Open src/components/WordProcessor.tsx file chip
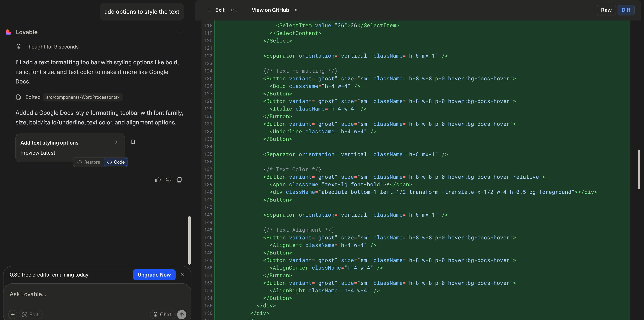644x320 pixels. (x=83, y=97)
